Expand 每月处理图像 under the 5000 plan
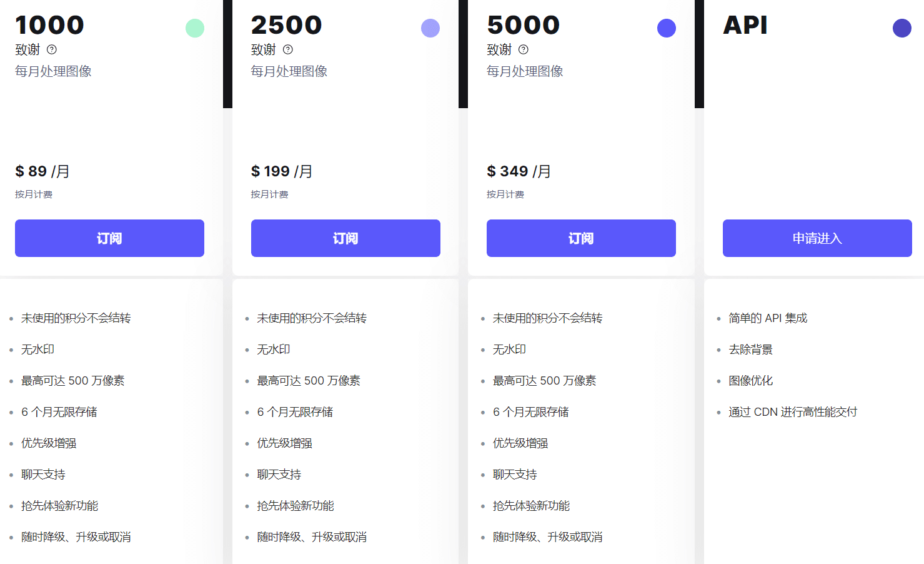924x564 pixels. tap(524, 71)
